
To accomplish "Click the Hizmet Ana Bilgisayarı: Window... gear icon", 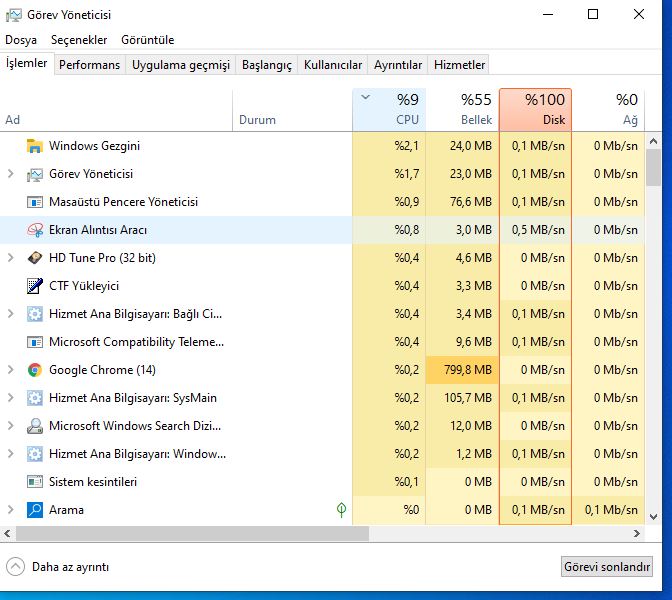I will (35, 454).
